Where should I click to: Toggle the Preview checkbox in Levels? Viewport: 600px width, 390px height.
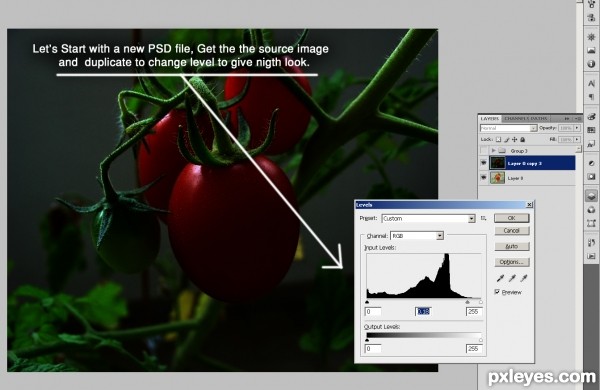(x=497, y=292)
